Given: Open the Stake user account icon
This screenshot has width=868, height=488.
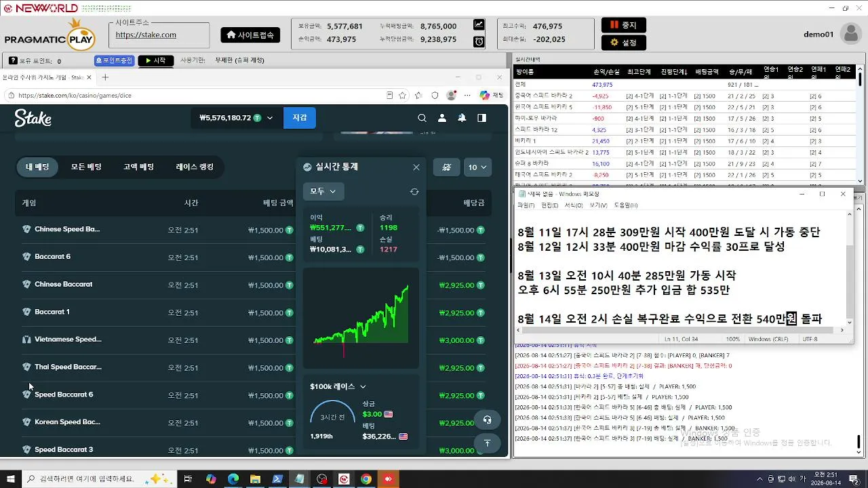Looking at the screenshot, I should (x=442, y=118).
